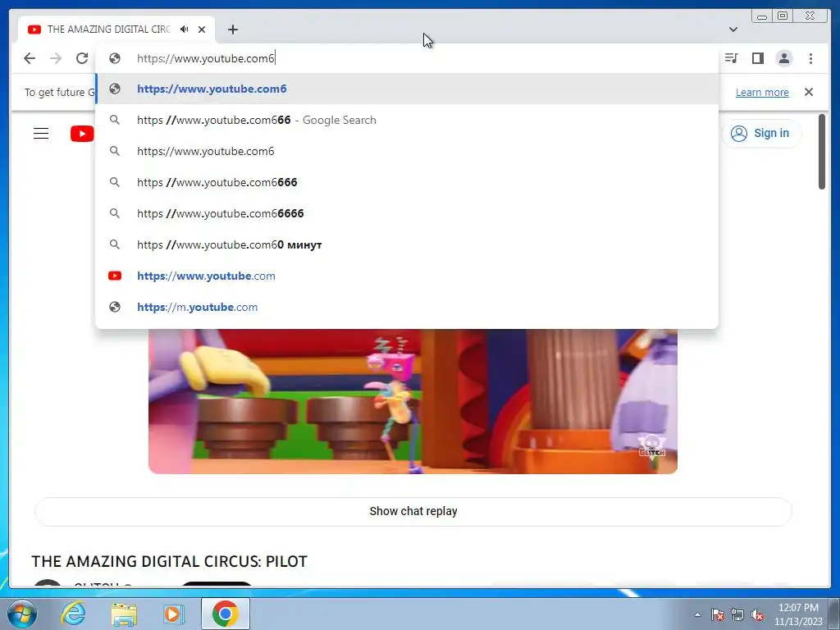Click THE AMAZING DIGITAL CIRCUS: PILOT title

tap(169, 561)
